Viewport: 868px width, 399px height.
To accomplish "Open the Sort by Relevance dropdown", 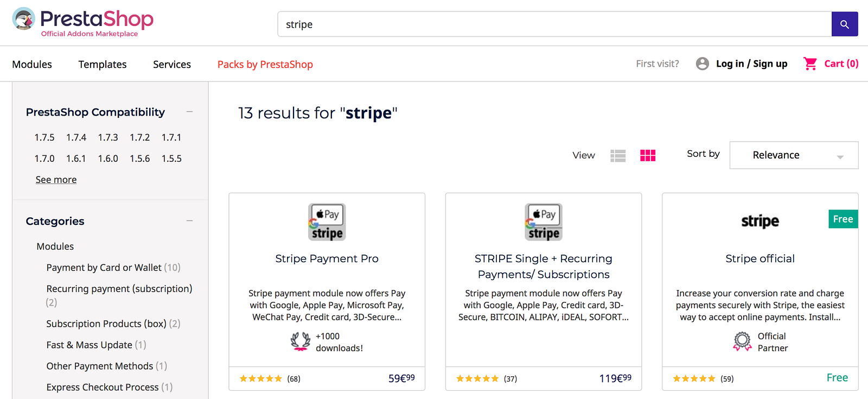I will click(794, 155).
